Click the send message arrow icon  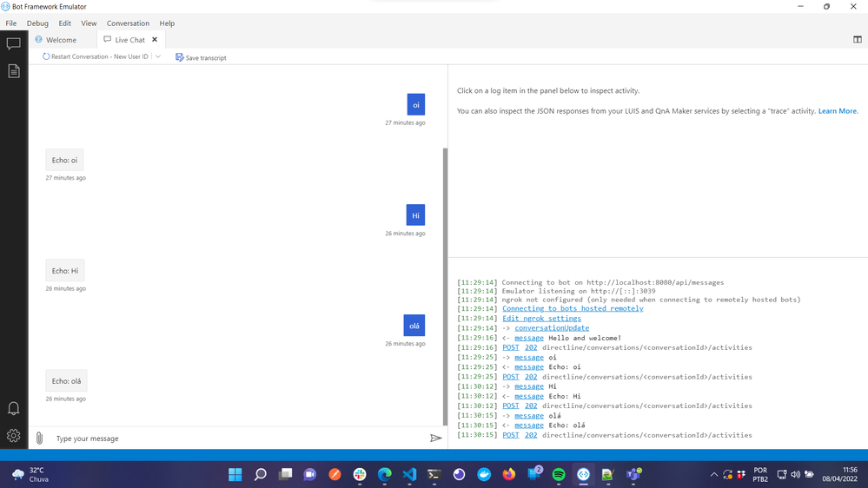click(435, 439)
